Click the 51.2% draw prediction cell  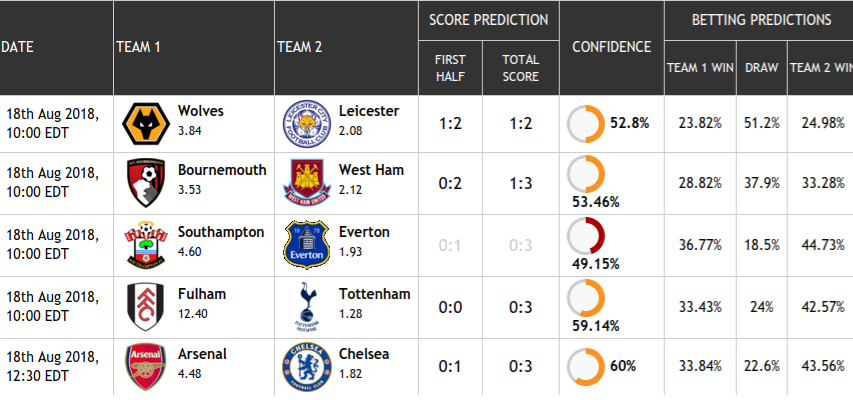[762, 124]
